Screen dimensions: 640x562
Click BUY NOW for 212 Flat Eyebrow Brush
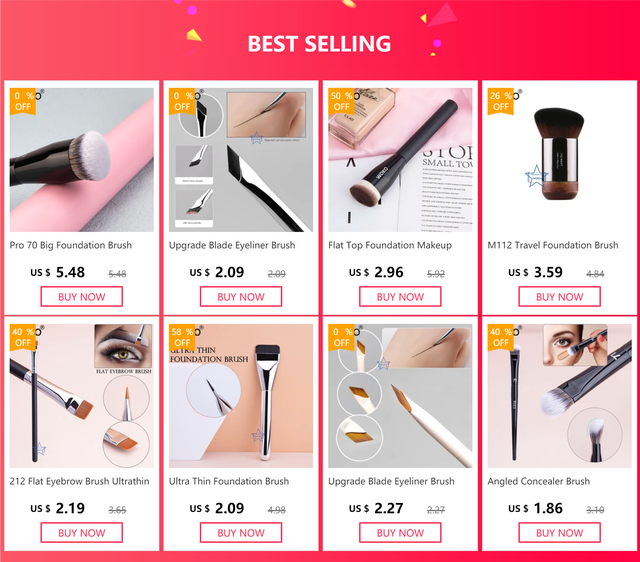pos(82,533)
